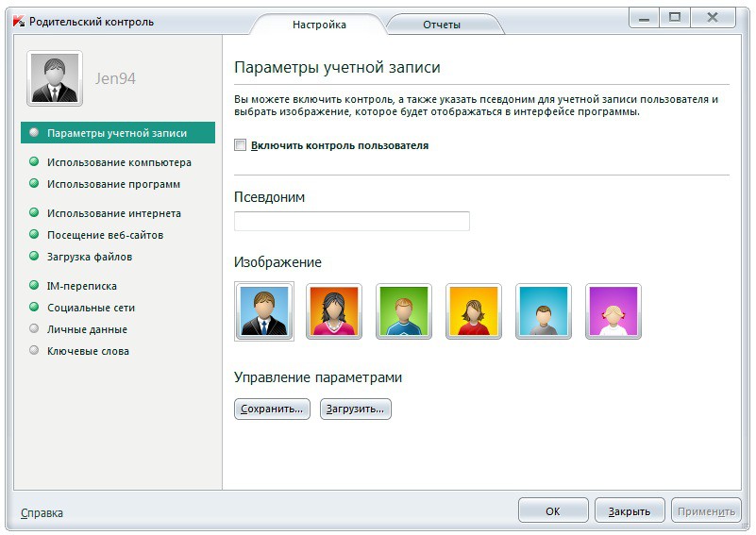Screen dimensions: 756x535
Task: Choose the woman avatar on orange background
Action: tap(334, 311)
